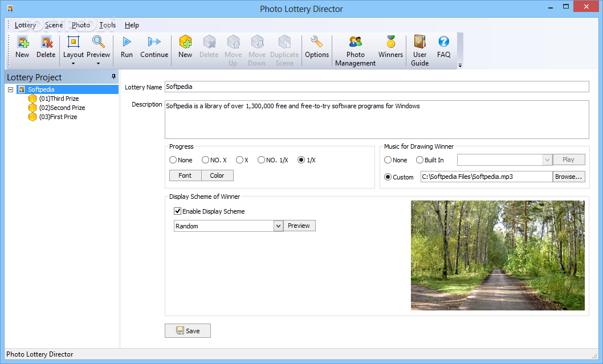
Task: Click the Second Prize scene cube icon
Action: click(32, 108)
